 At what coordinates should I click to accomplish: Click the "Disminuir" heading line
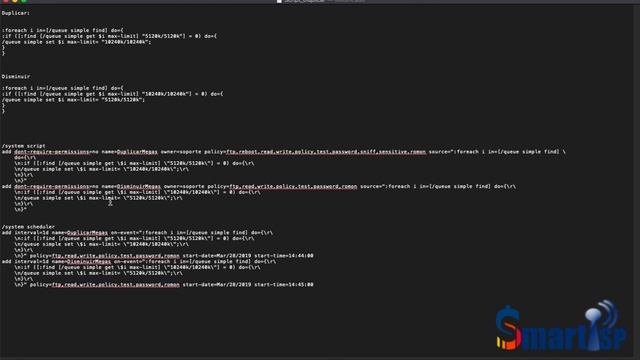point(16,76)
